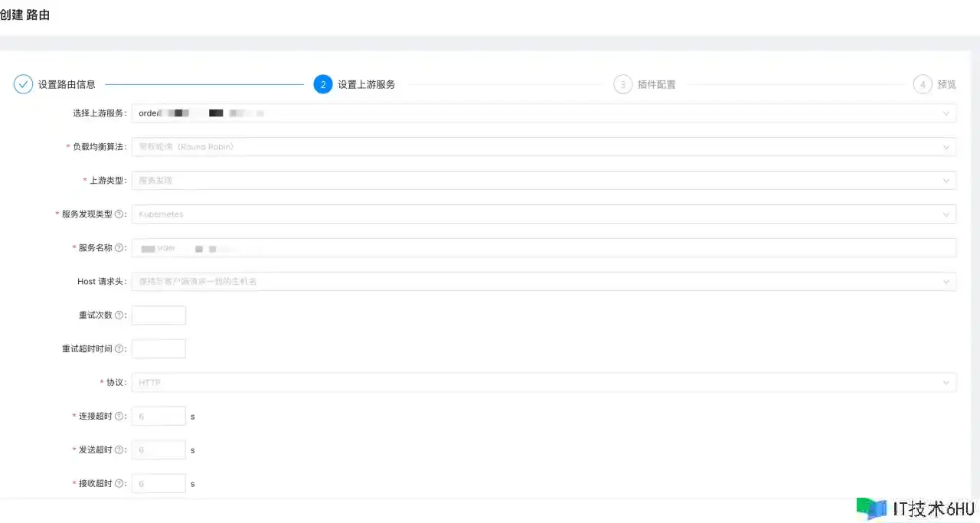Screen dimensions: 980x523
Task: Select the 设置上游服务 step label
Action: tap(367, 85)
